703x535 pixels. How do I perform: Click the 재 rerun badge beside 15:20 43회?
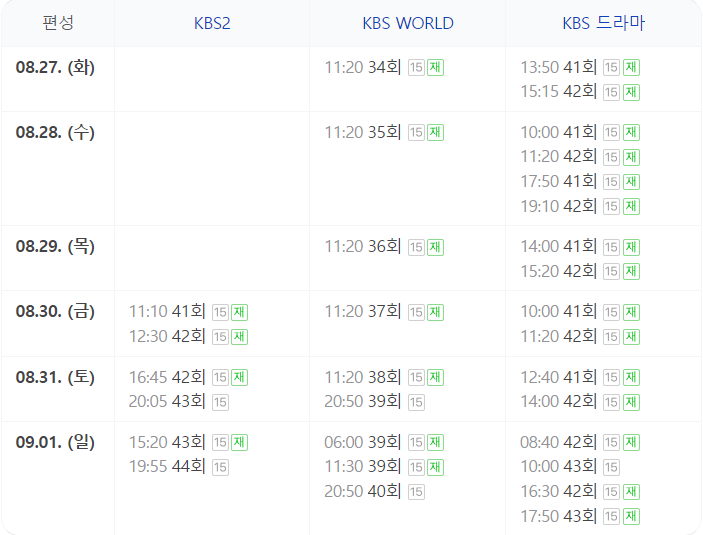click(x=239, y=443)
